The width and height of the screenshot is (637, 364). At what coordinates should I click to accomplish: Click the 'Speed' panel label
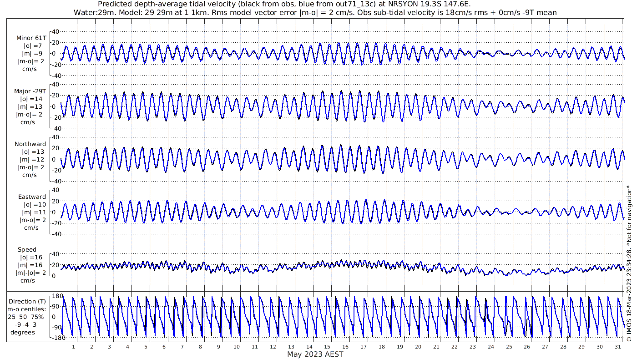(x=27, y=249)
